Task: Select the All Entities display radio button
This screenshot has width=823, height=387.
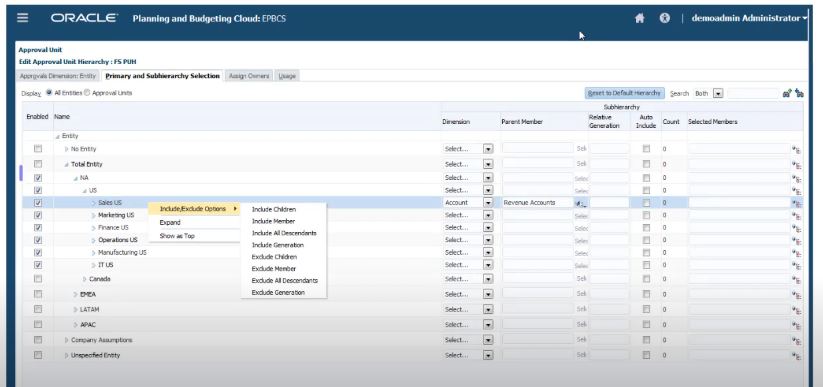Action: (49, 92)
